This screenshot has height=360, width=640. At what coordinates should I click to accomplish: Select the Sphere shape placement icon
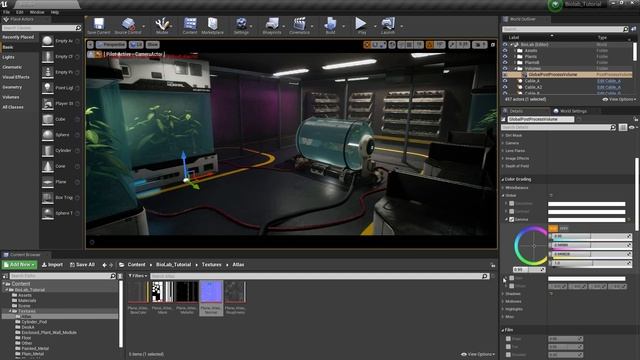[x=48, y=135]
